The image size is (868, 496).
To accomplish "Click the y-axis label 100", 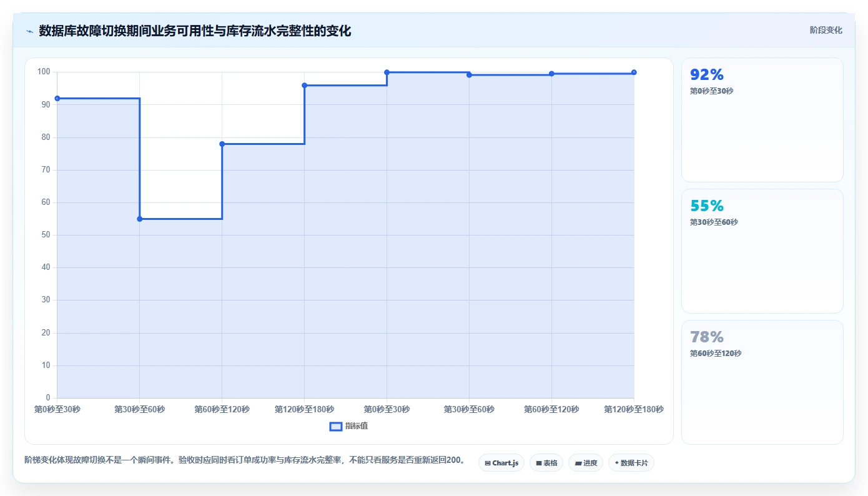I will point(44,72).
